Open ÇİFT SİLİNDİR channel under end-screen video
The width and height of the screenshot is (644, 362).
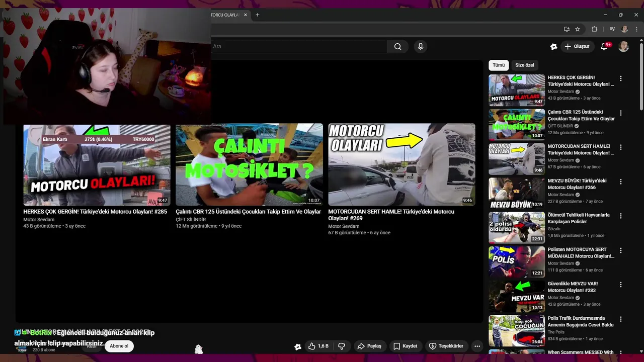(x=191, y=220)
